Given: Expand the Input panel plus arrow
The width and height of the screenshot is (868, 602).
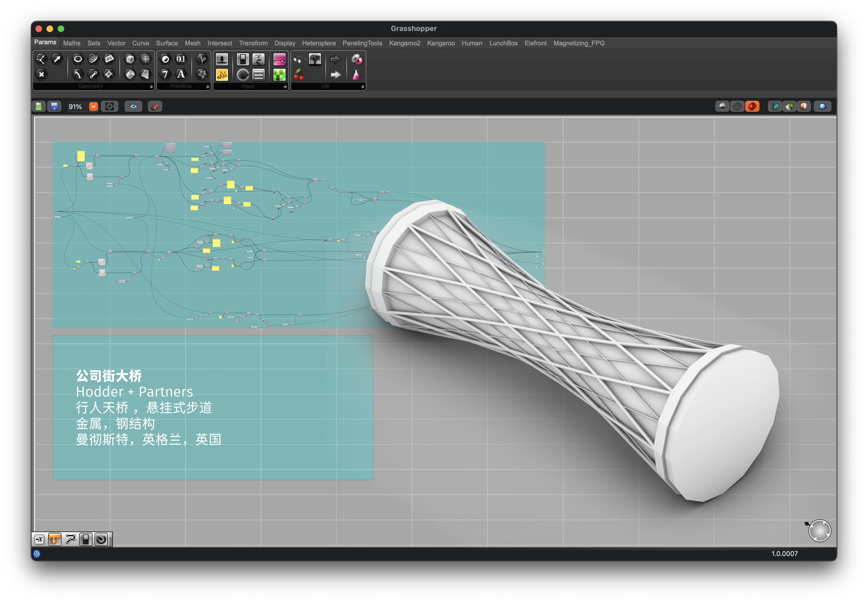Looking at the screenshot, I should 285,87.
